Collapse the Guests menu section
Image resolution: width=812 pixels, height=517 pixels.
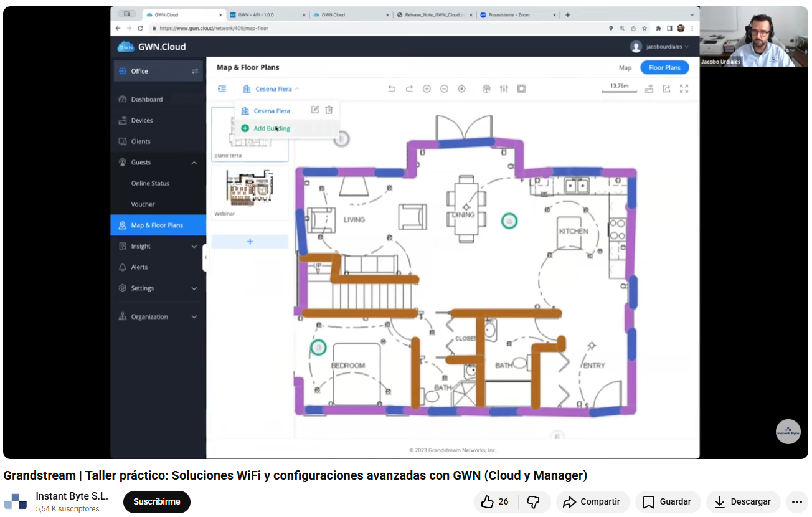click(194, 163)
